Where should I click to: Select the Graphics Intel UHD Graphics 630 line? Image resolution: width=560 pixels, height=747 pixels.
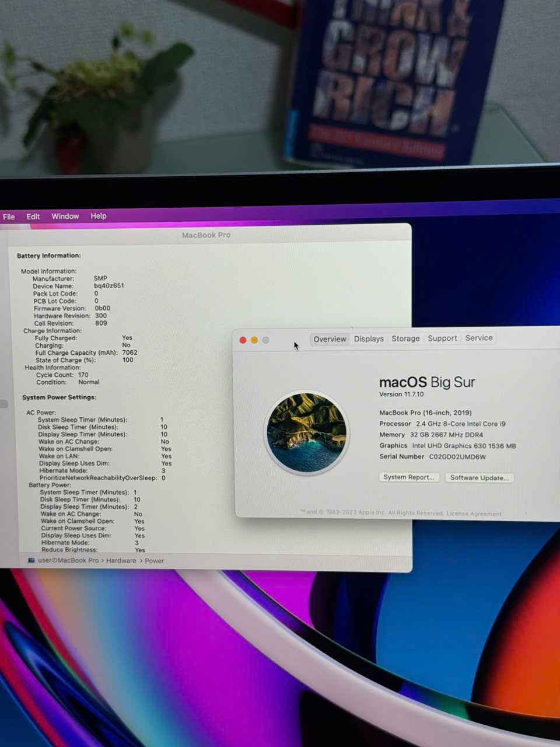pyautogui.click(x=447, y=446)
